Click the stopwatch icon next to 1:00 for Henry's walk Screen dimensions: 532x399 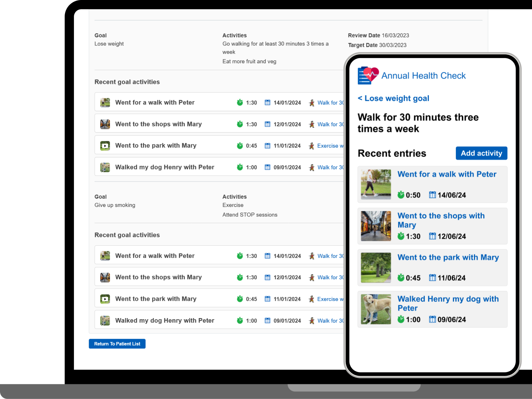pyautogui.click(x=239, y=167)
